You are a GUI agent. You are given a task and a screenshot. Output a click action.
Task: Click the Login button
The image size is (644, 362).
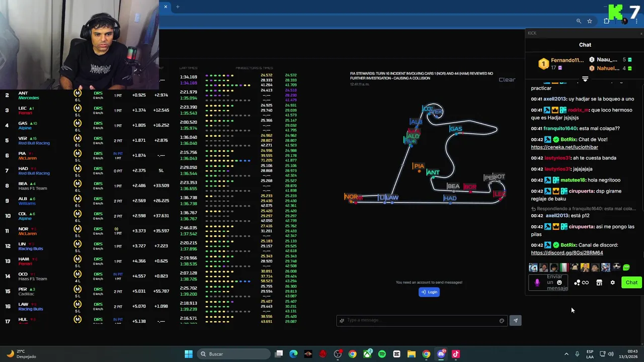coord(429,292)
